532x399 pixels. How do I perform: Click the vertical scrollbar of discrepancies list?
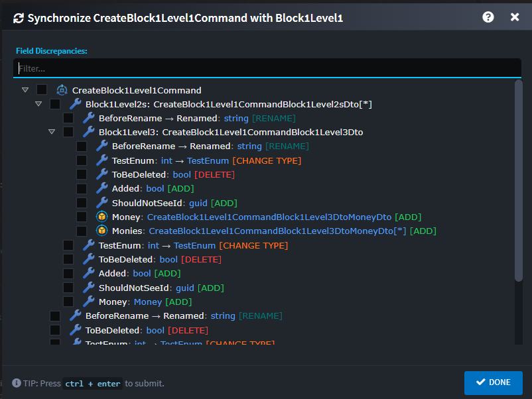click(x=518, y=180)
